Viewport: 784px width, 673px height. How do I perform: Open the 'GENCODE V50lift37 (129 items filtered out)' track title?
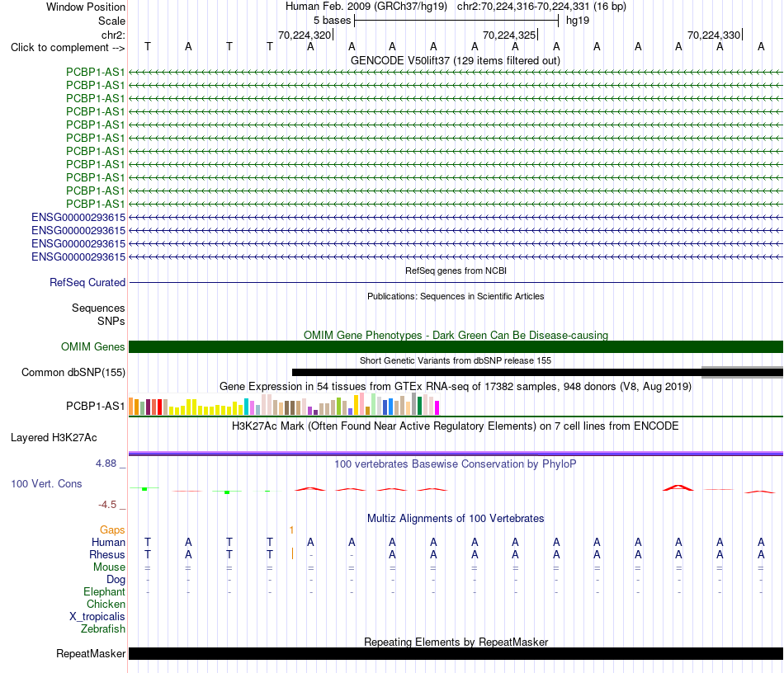(x=455, y=60)
